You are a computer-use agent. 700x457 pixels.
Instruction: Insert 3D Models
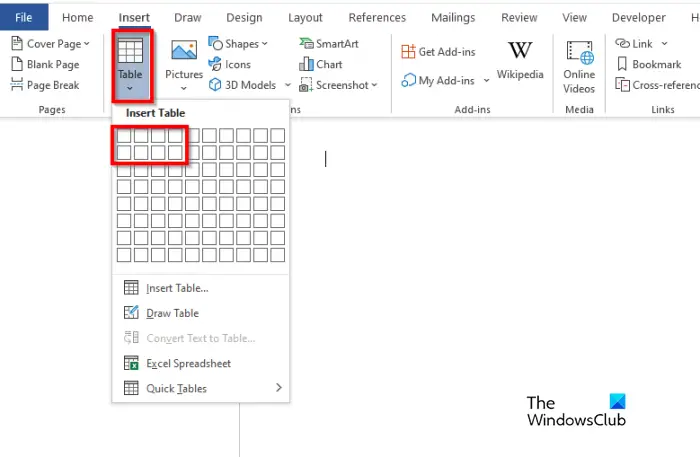242,85
